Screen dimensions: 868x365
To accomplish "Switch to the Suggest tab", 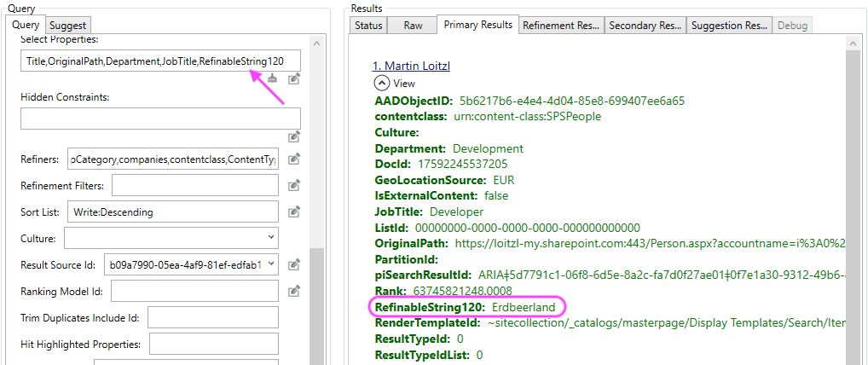I will coord(68,26).
